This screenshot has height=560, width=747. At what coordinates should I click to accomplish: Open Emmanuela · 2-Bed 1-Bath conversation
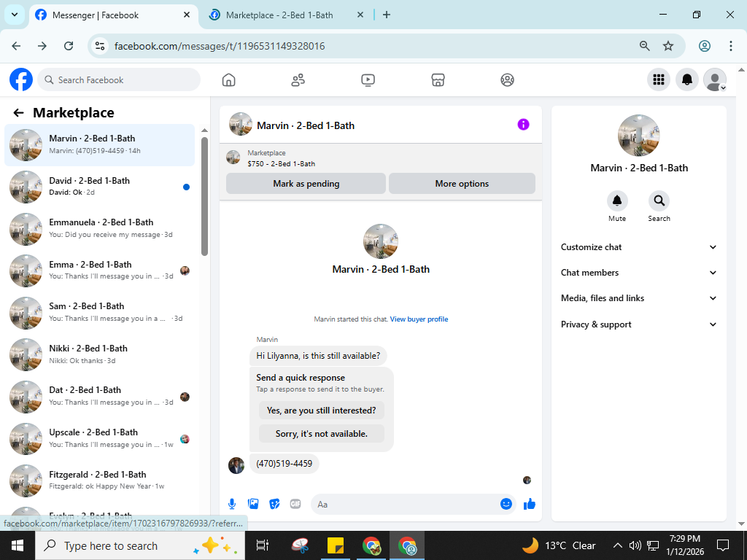click(99, 228)
